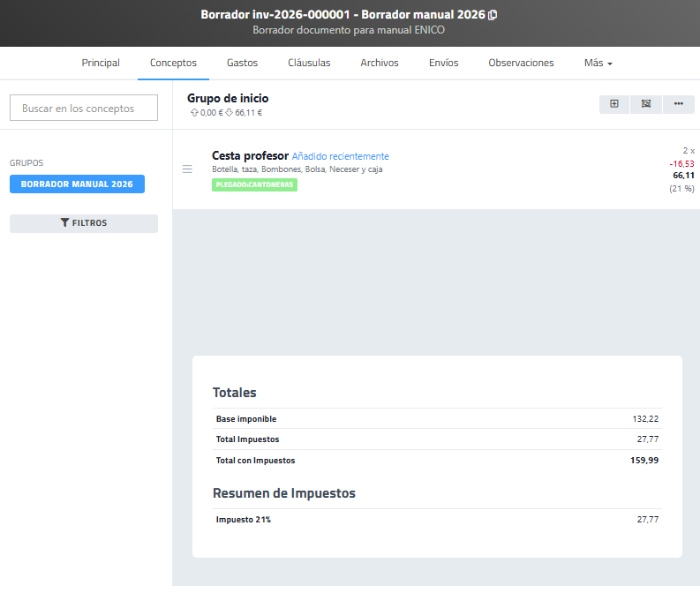Switch to the Observaciones tab
This screenshot has width=700, height=593.
tap(521, 64)
